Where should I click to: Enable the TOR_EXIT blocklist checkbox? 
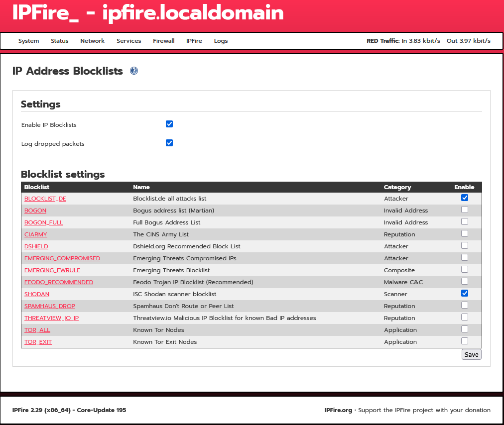(x=465, y=341)
